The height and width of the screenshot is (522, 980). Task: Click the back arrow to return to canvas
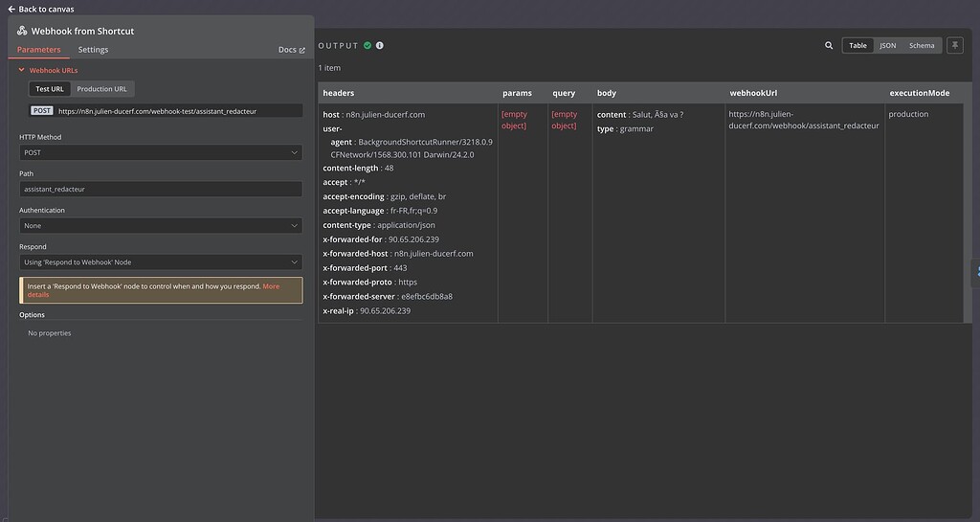pyautogui.click(x=11, y=9)
